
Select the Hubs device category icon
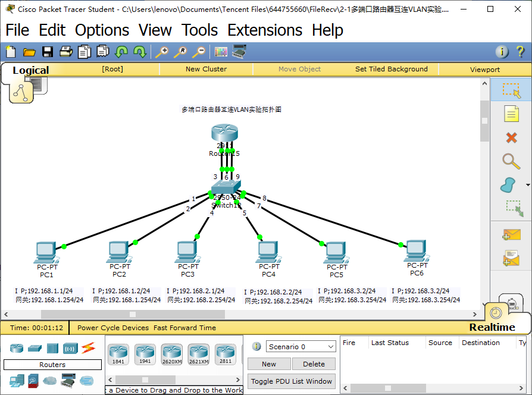point(52,348)
